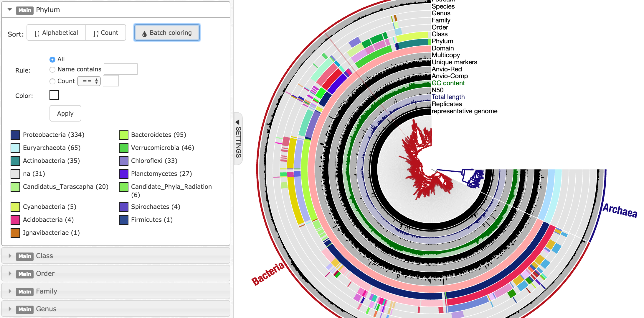Expand the Class section
The image size is (644, 318).
[x=10, y=256]
